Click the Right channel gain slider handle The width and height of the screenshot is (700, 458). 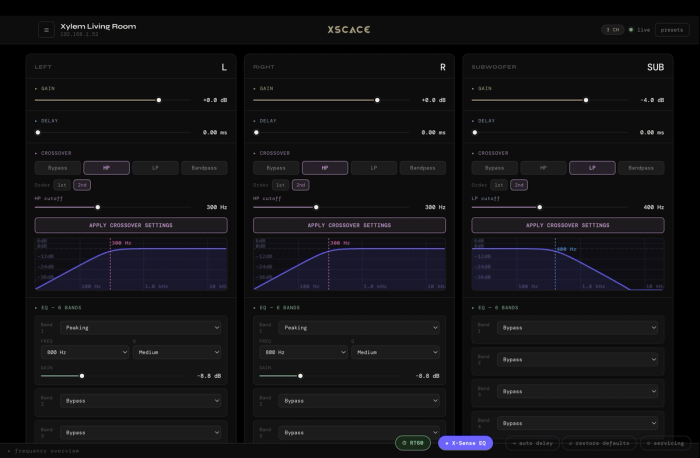[377, 100]
